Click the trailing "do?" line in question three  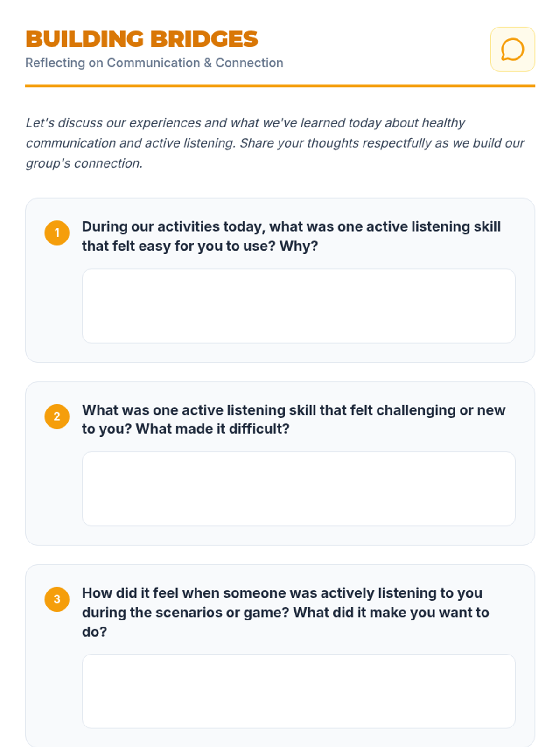[x=94, y=632]
